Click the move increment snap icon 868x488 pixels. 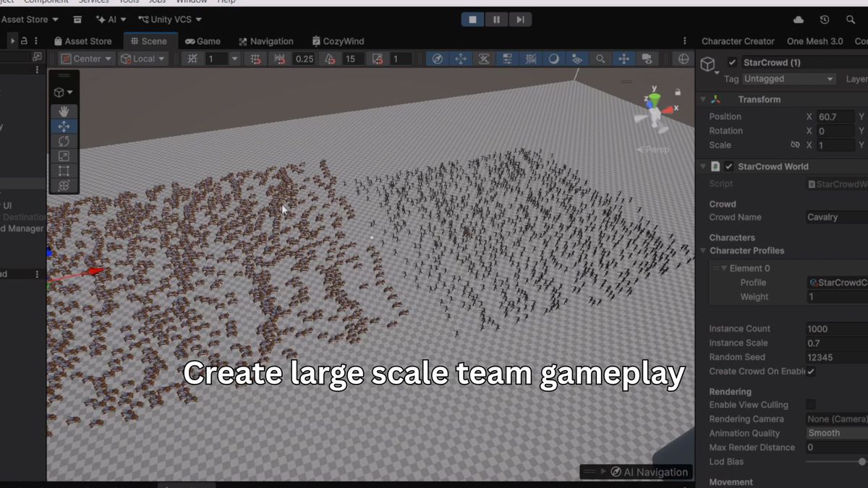(x=280, y=59)
